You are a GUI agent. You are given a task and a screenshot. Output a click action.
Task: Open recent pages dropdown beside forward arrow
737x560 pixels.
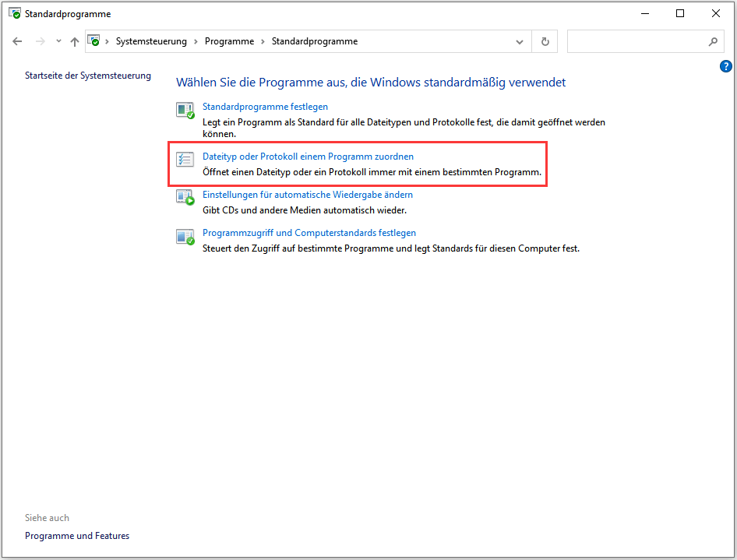point(58,41)
